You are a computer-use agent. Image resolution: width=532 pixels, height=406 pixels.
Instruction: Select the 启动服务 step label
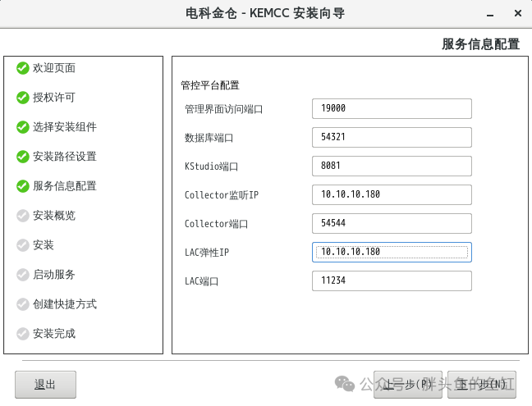[x=54, y=275]
